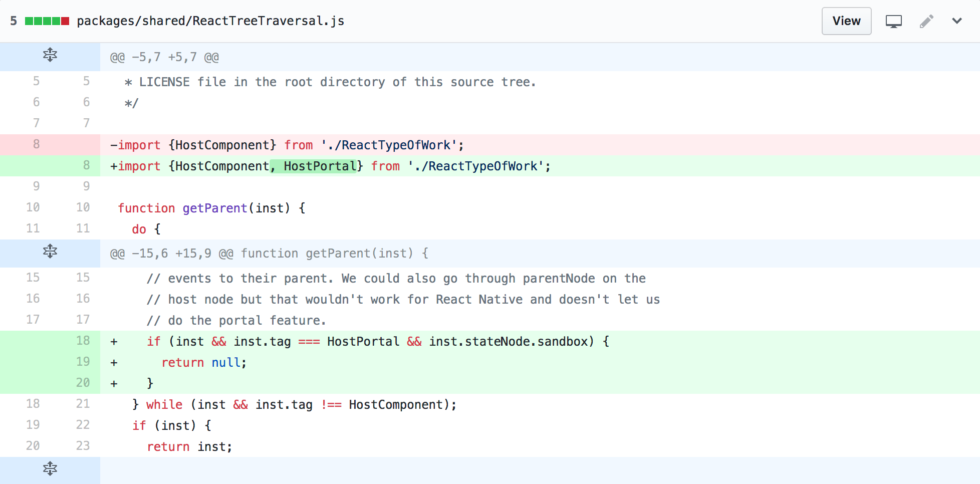Collapse the file diff with chevron
The height and width of the screenshot is (484, 980).
click(957, 21)
